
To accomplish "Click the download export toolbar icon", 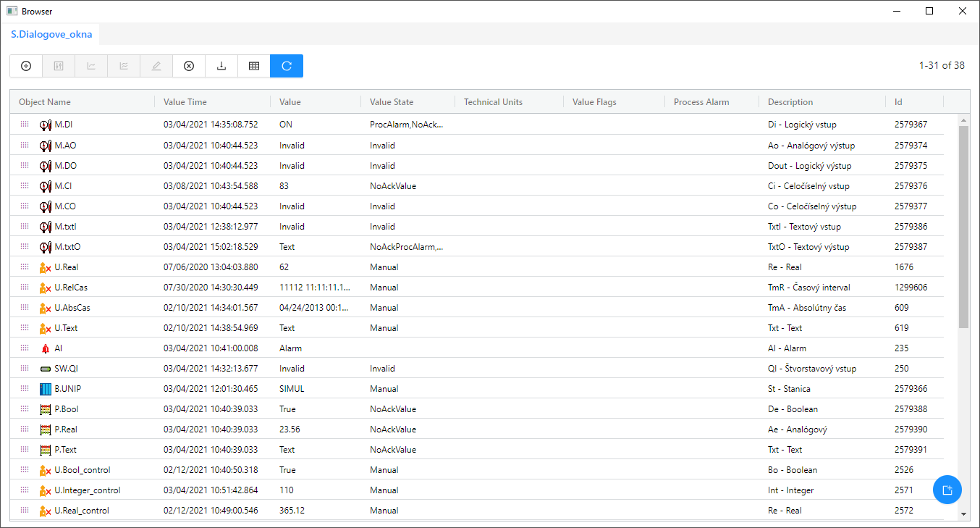I will coord(221,66).
